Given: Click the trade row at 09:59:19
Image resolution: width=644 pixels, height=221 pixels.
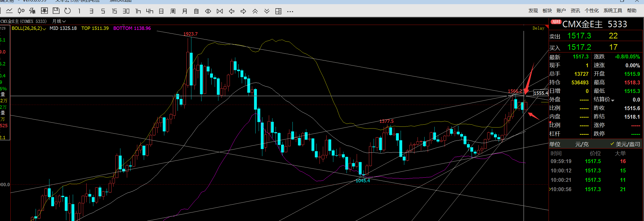Looking at the screenshot, I should click(x=595, y=161).
